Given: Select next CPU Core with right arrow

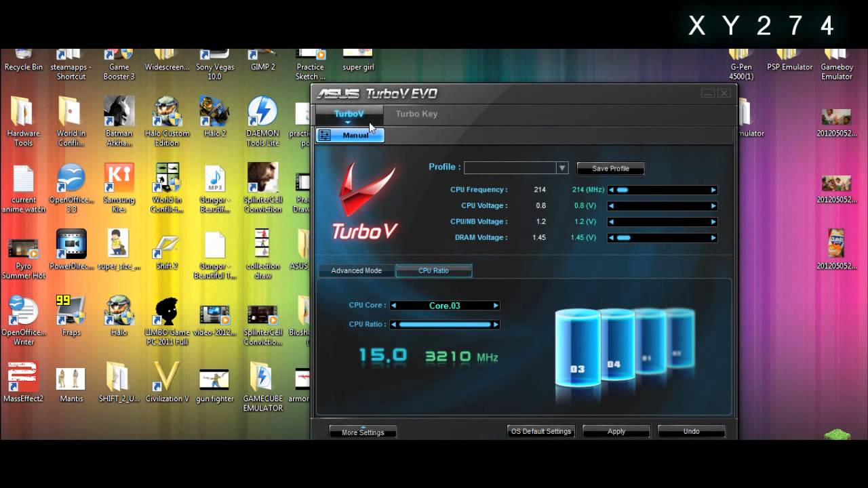Looking at the screenshot, I should click(496, 306).
